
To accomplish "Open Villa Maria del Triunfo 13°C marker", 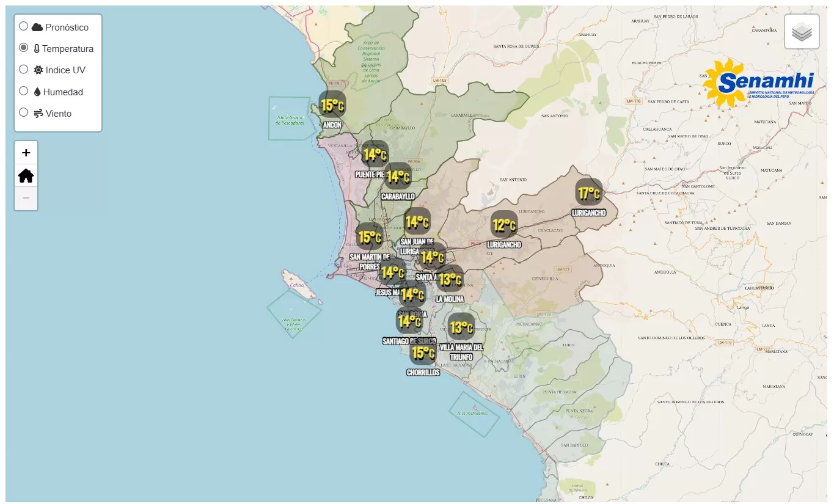I will [461, 327].
